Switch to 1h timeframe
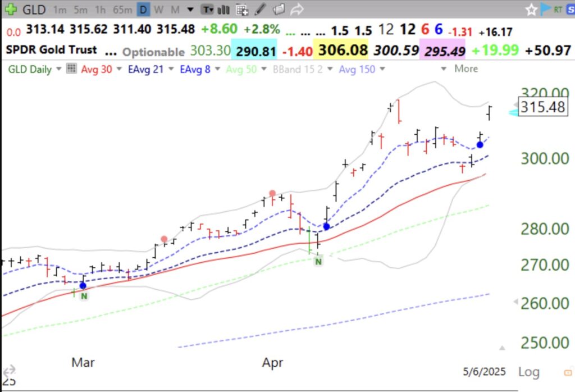Image resolution: width=575 pixels, height=392 pixels. coord(100,10)
